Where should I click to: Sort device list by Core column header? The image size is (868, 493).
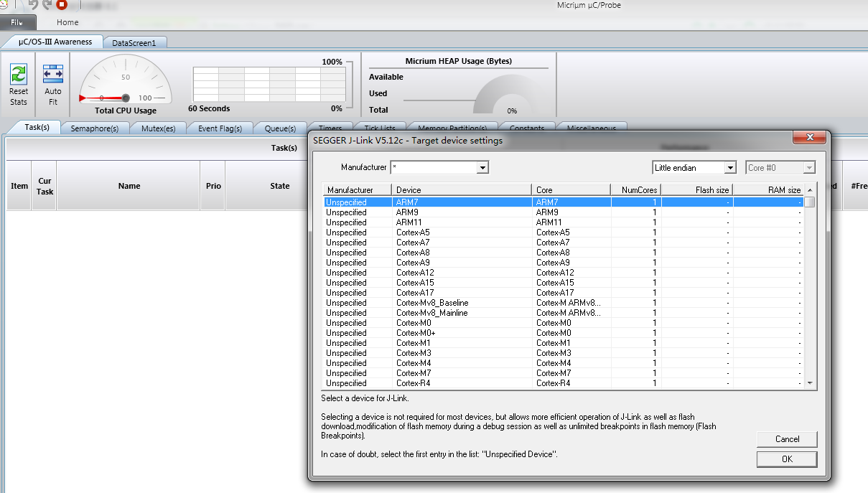(571, 190)
